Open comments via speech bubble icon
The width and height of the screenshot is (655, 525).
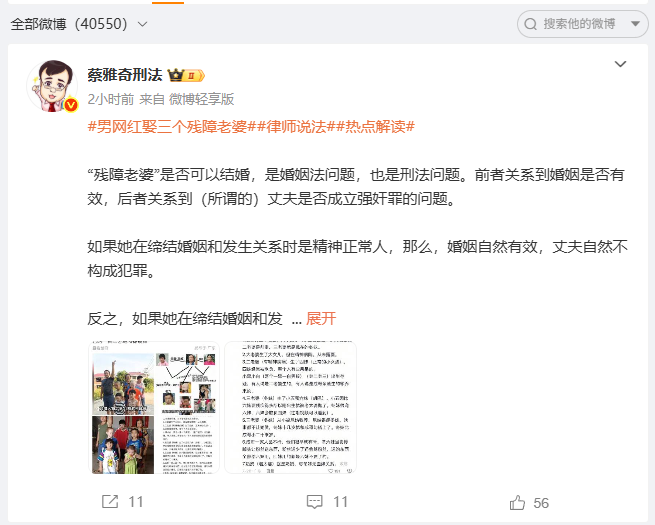click(314, 502)
